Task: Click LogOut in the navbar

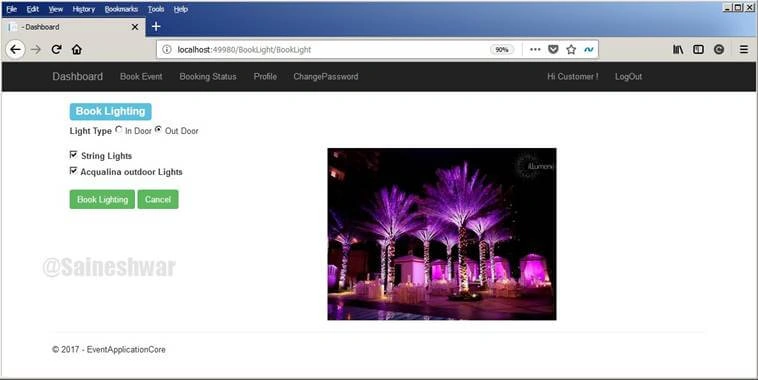Action: coord(628,76)
